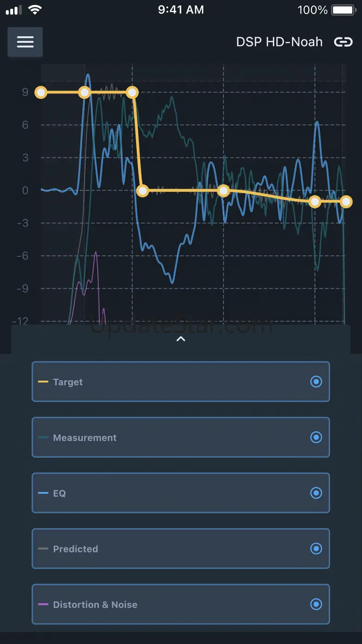Toggle the Predicted curve radio button
Image resolution: width=362 pixels, height=644 pixels.
316,549
